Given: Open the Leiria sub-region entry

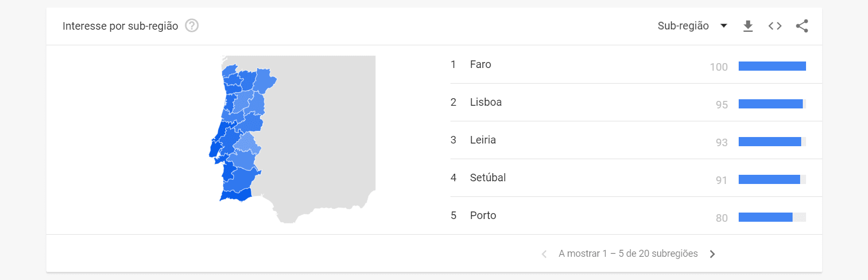Looking at the screenshot, I should [x=483, y=140].
